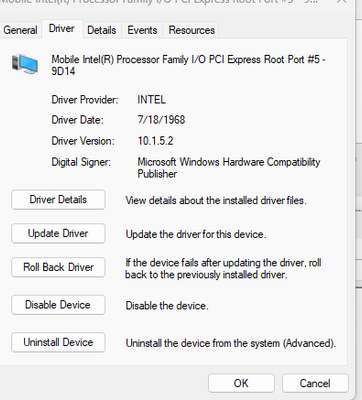Switch to the General tab
Viewport: 362px width, 400px height.
[x=20, y=30]
